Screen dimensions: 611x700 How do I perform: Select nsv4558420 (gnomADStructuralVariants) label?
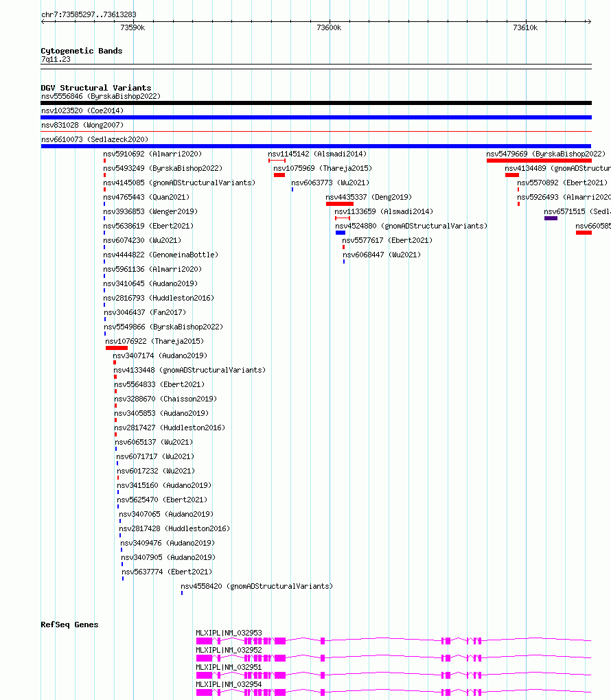(x=257, y=586)
